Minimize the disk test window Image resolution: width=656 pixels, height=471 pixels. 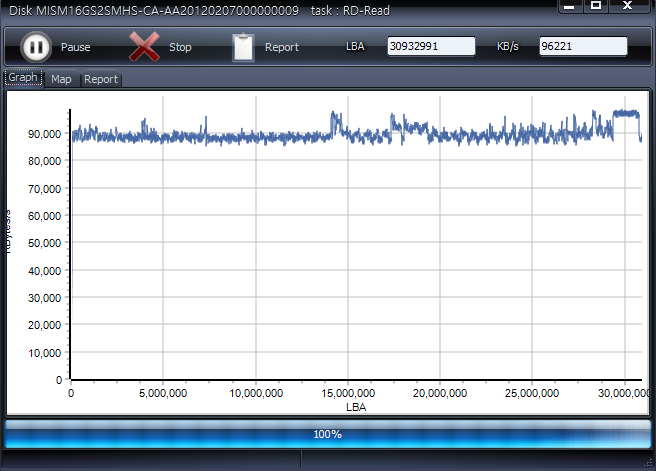tap(568, 6)
